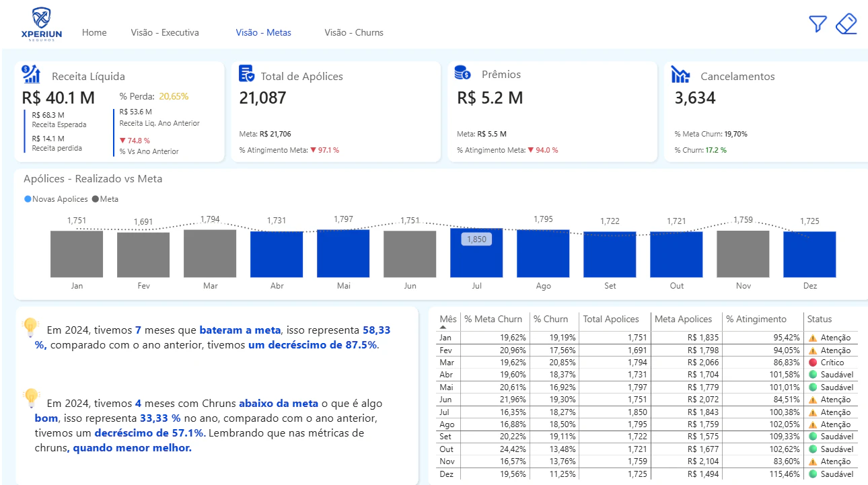Click the green Saudável icon in the Mai row
868x485 pixels.
(812, 387)
